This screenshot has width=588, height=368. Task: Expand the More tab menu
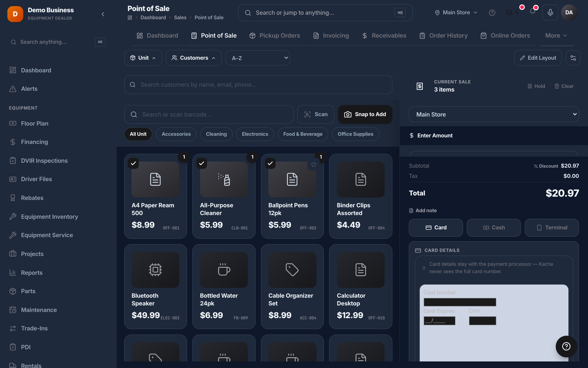click(x=556, y=36)
